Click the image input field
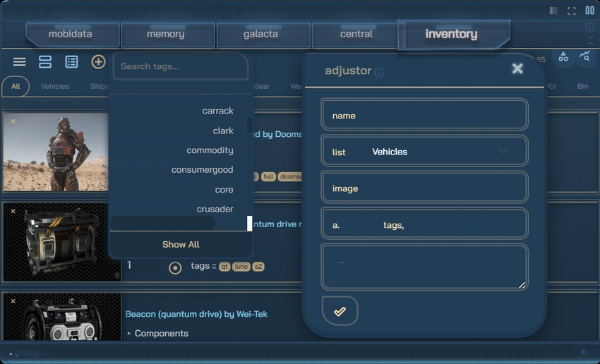The width and height of the screenshot is (600, 364). pos(425,188)
